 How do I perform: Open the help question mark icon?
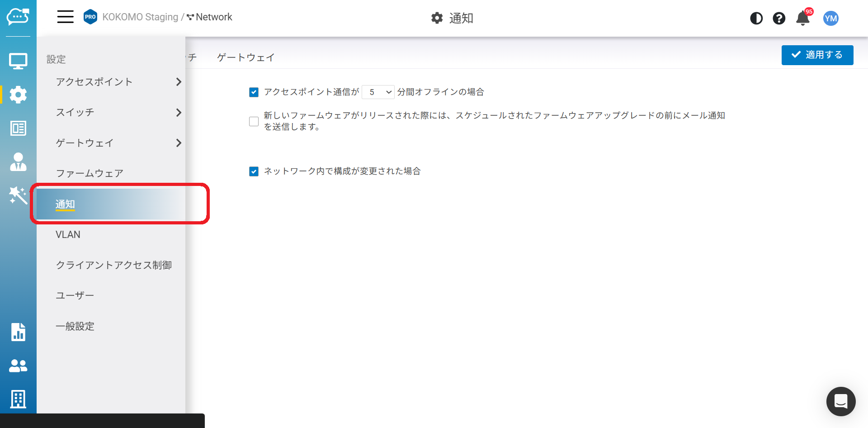pos(779,18)
